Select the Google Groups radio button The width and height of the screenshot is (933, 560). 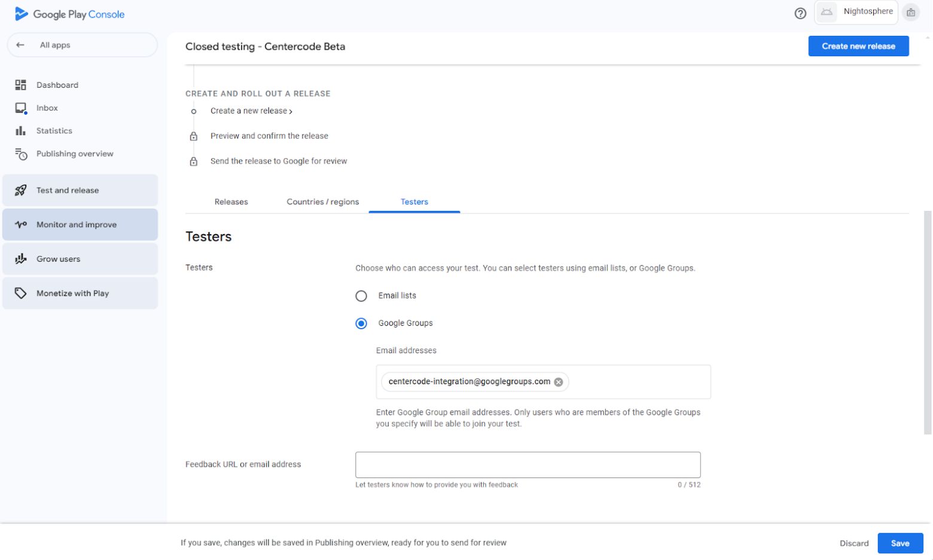[361, 323]
